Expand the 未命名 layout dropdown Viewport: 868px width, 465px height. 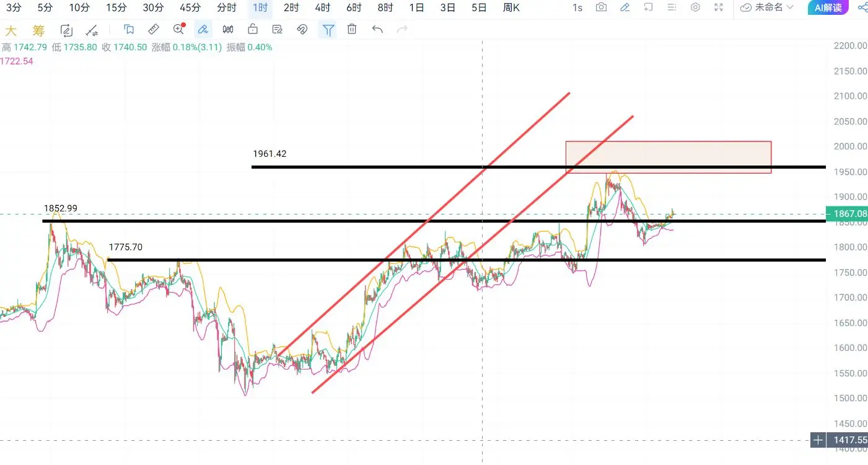[x=767, y=7]
